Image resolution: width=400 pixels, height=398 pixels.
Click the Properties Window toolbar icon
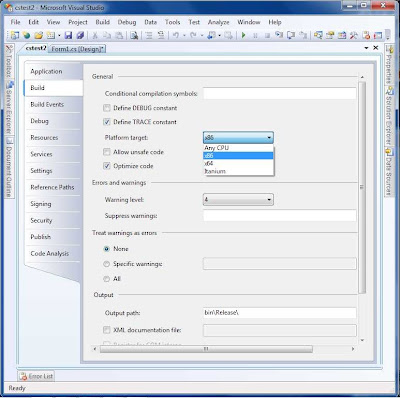[330, 35]
